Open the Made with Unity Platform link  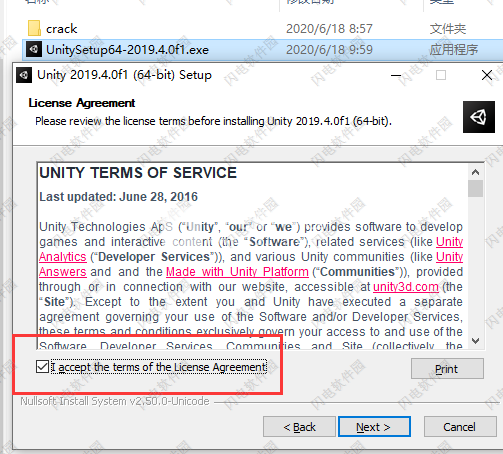(x=237, y=272)
